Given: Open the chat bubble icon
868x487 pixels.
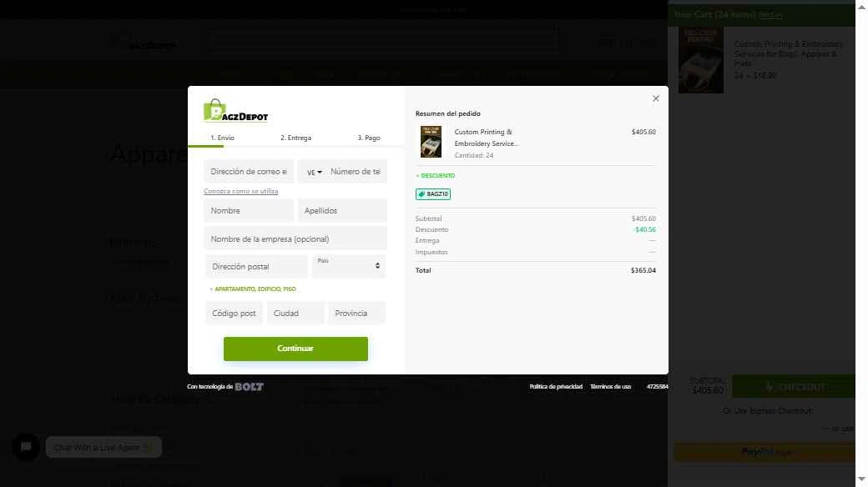Looking at the screenshot, I should click(26, 447).
